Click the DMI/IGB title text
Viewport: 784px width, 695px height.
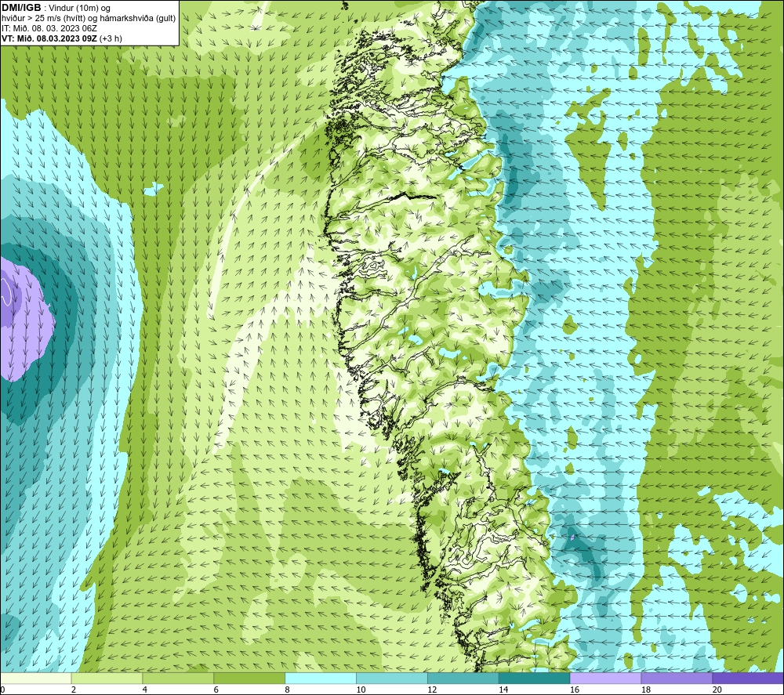tap(21, 8)
